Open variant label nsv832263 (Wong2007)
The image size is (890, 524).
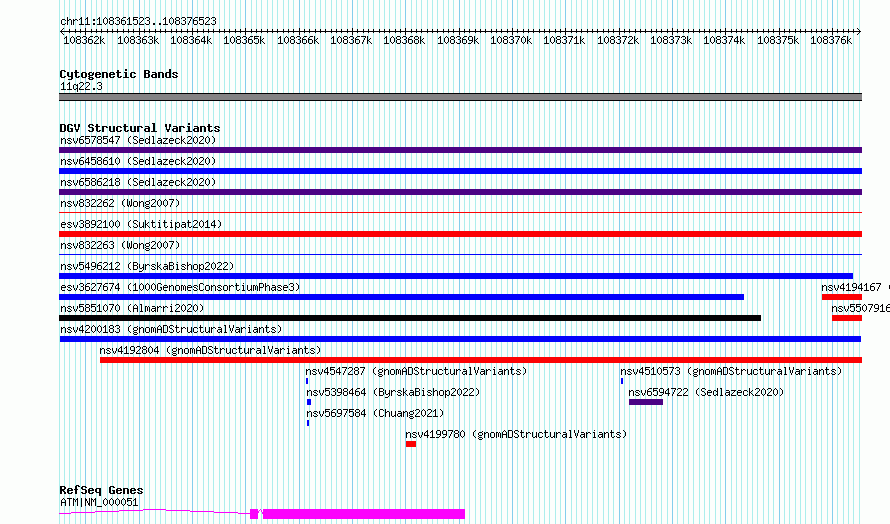[120, 245]
